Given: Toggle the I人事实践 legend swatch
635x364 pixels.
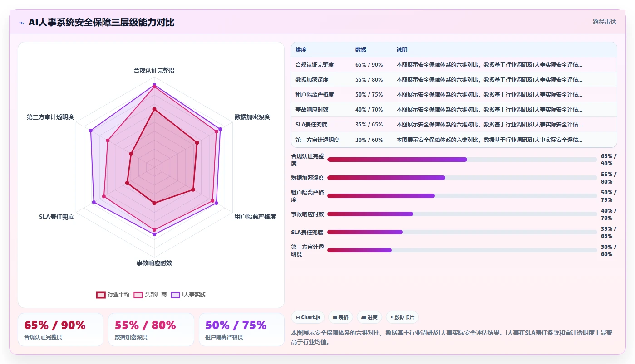Looking at the screenshot, I should point(175,295).
